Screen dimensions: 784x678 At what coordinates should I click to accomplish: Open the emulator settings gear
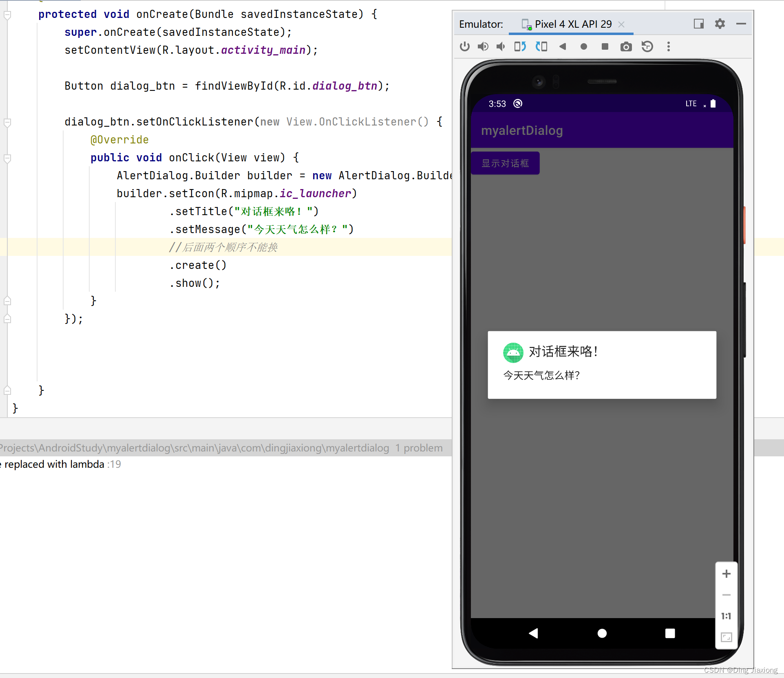coord(720,24)
